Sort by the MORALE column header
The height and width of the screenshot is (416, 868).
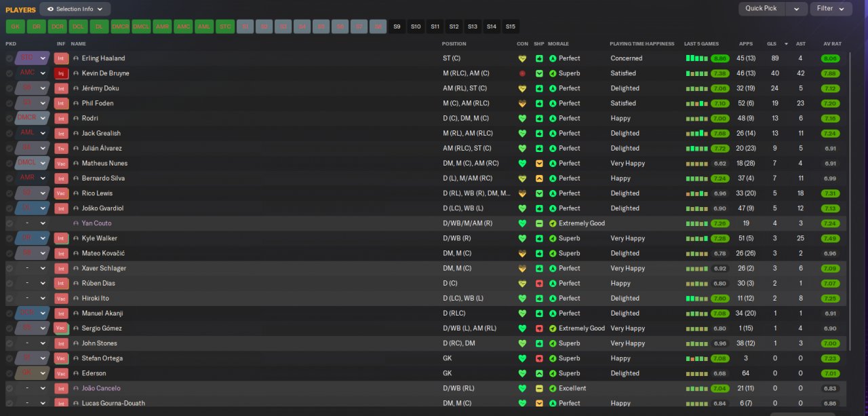(558, 43)
